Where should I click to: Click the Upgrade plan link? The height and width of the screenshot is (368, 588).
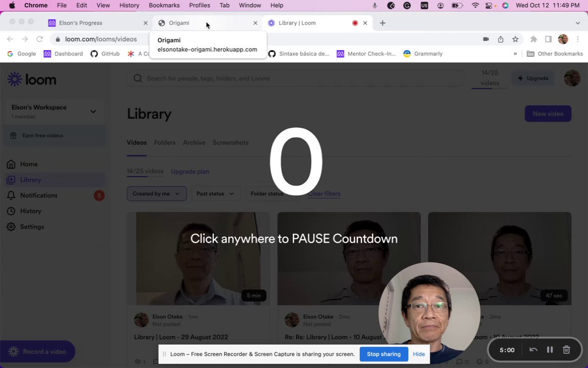click(190, 172)
